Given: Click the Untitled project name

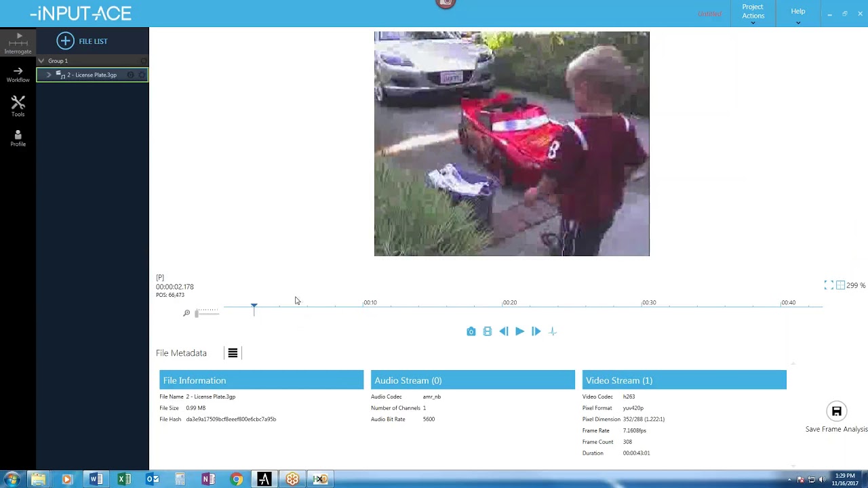Looking at the screenshot, I should click(x=709, y=14).
